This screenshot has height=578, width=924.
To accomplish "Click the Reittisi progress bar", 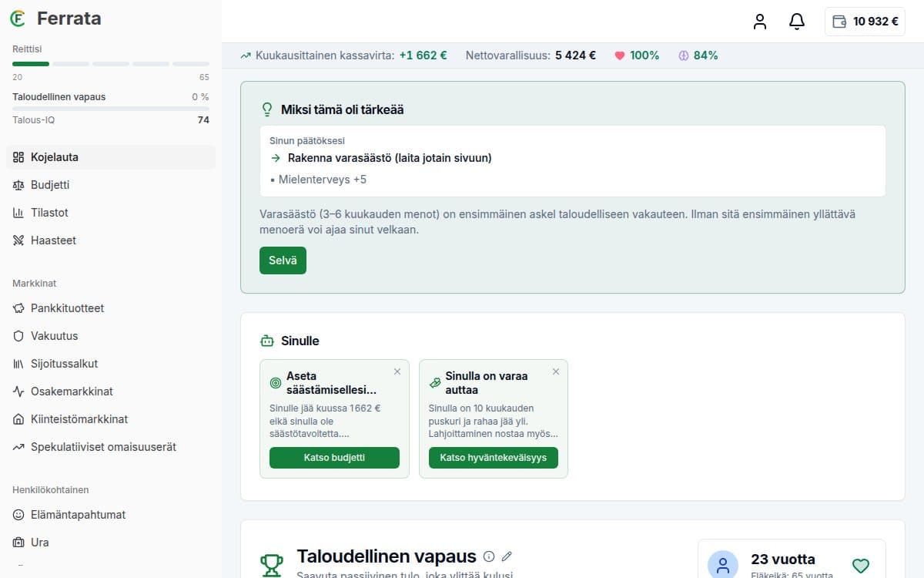I will click(111, 64).
